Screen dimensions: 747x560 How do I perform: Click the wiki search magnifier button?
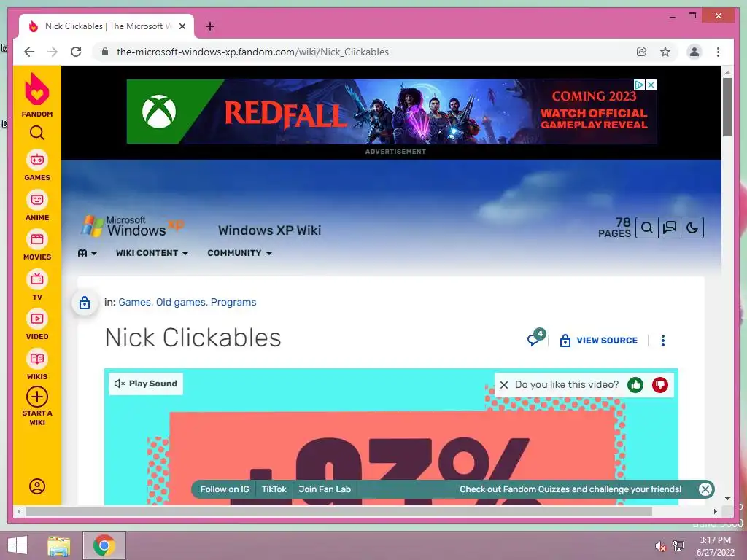click(x=646, y=227)
